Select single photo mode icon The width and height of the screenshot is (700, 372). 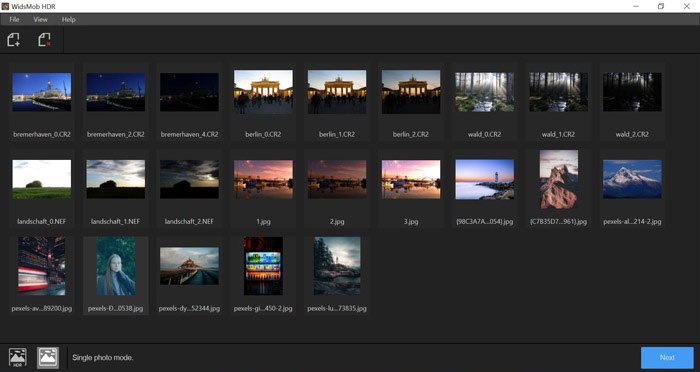tap(48, 358)
